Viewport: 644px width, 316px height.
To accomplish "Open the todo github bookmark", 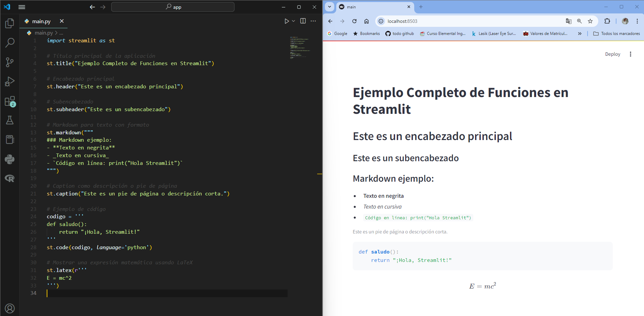I will pyautogui.click(x=399, y=34).
